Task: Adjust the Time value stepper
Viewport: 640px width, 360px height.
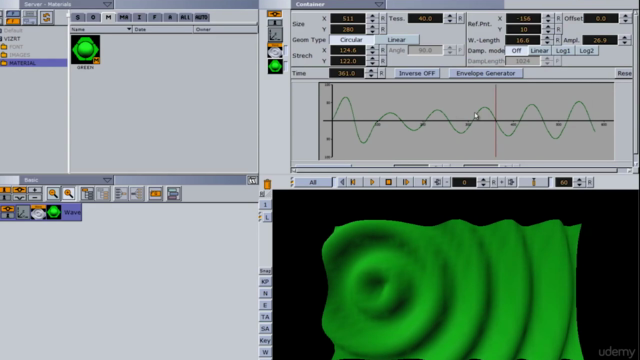Action: (x=371, y=73)
